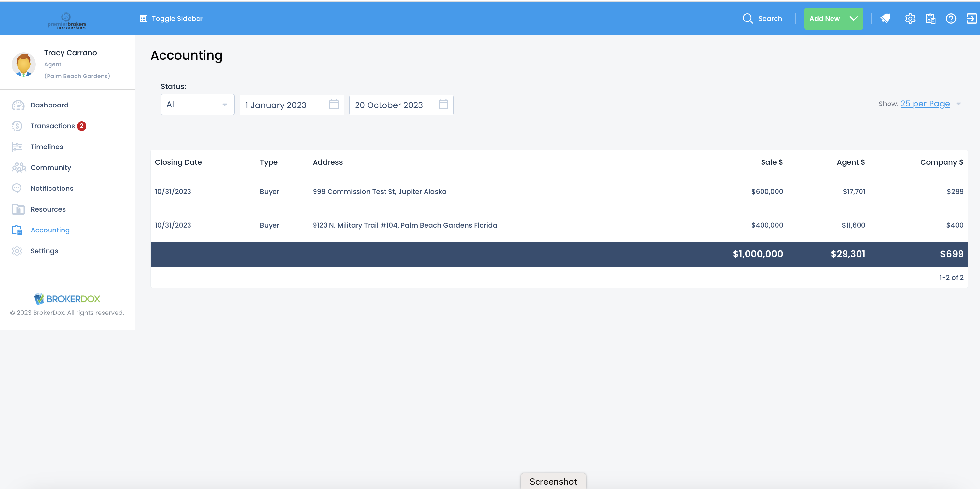This screenshot has width=980, height=489.
Task: Click the Screenshot button at the bottom
Action: 553,482
